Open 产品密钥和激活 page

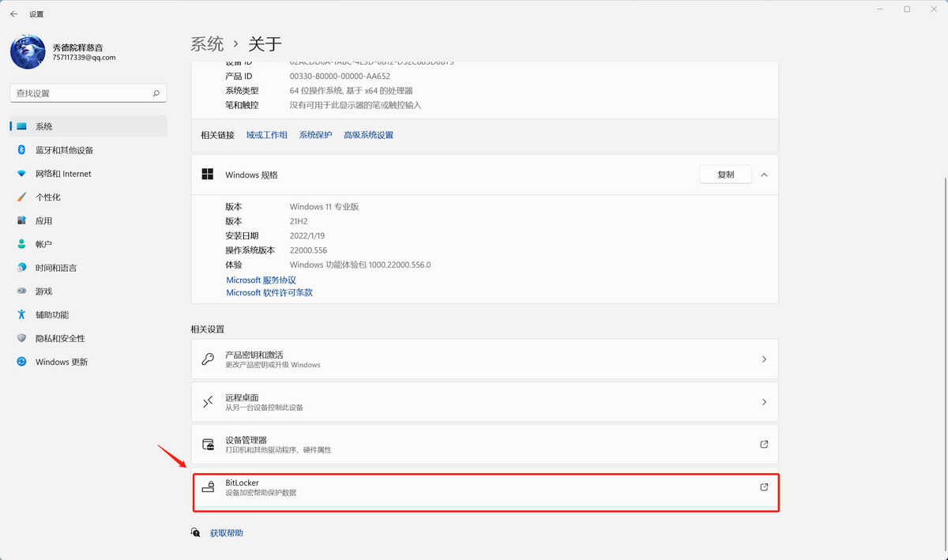coord(484,359)
